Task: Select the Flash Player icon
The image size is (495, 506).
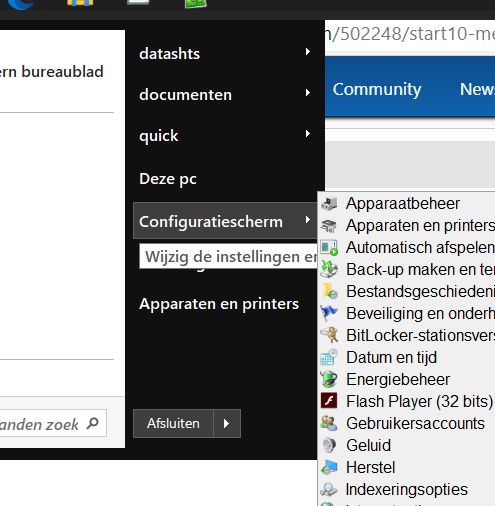Action: click(x=329, y=401)
